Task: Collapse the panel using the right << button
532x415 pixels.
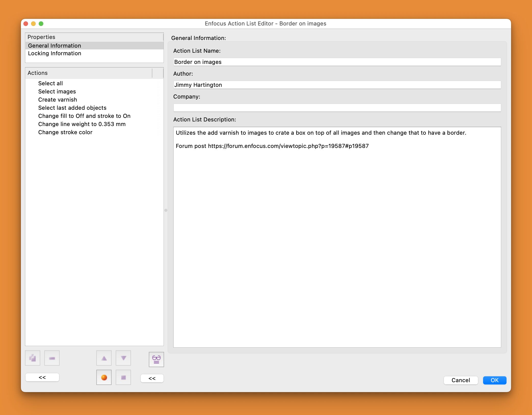Action: [152, 378]
